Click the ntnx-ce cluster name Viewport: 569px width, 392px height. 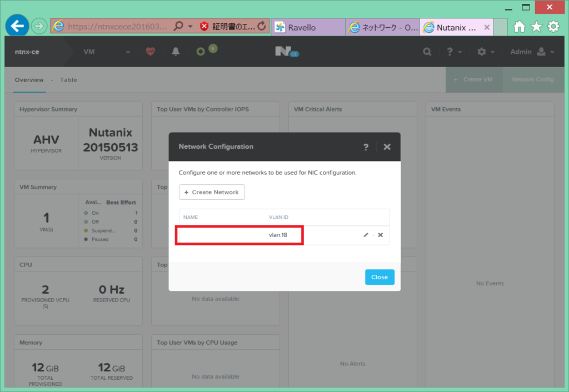point(27,52)
